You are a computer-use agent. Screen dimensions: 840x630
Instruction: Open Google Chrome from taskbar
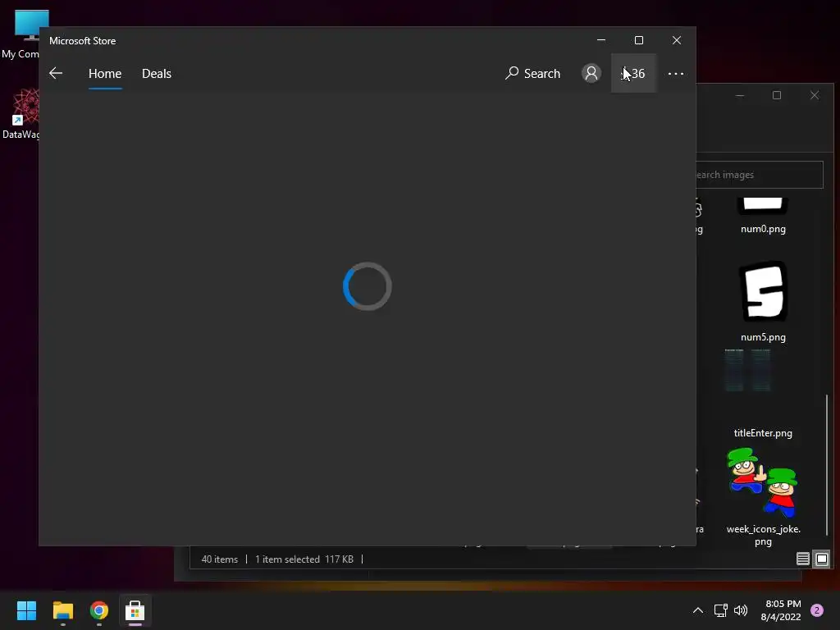(x=99, y=610)
